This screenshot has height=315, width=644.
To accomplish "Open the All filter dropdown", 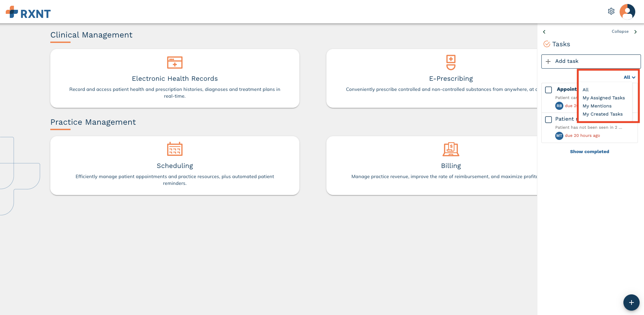I will [x=629, y=77].
